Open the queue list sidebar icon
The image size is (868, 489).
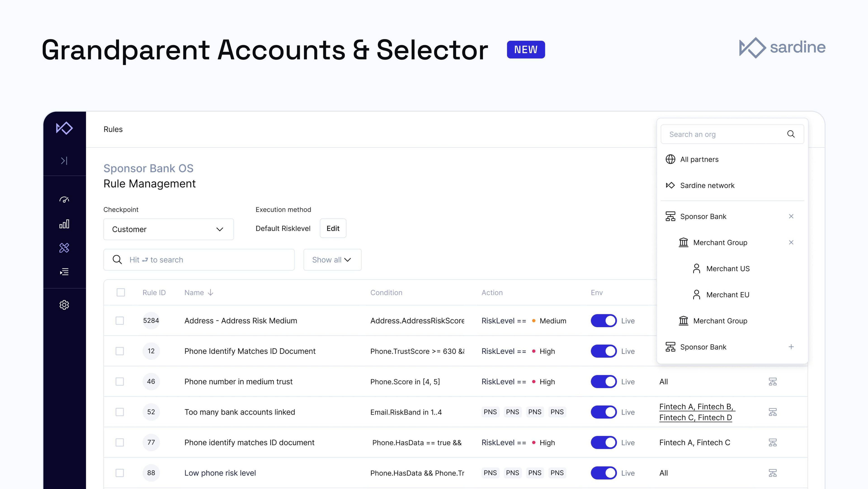(x=64, y=272)
